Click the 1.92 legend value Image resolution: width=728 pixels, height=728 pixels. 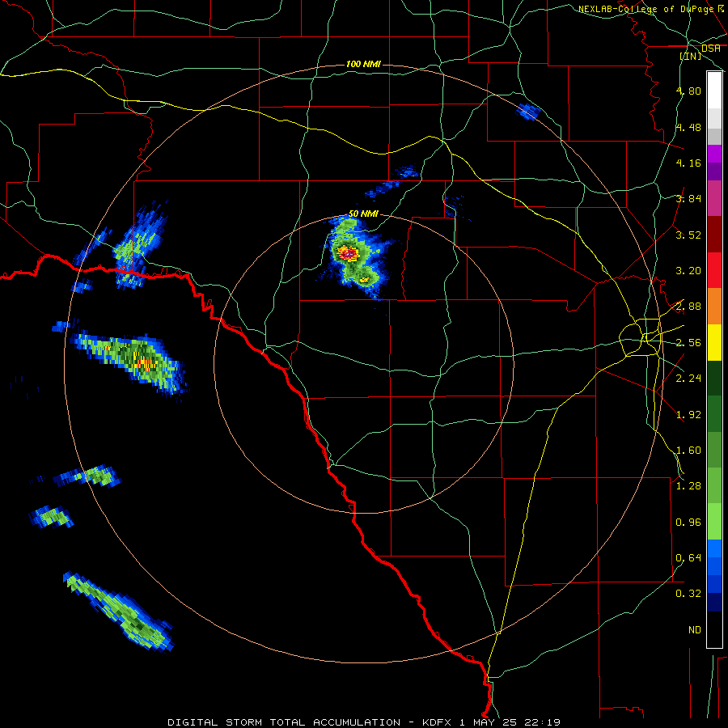point(688,415)
